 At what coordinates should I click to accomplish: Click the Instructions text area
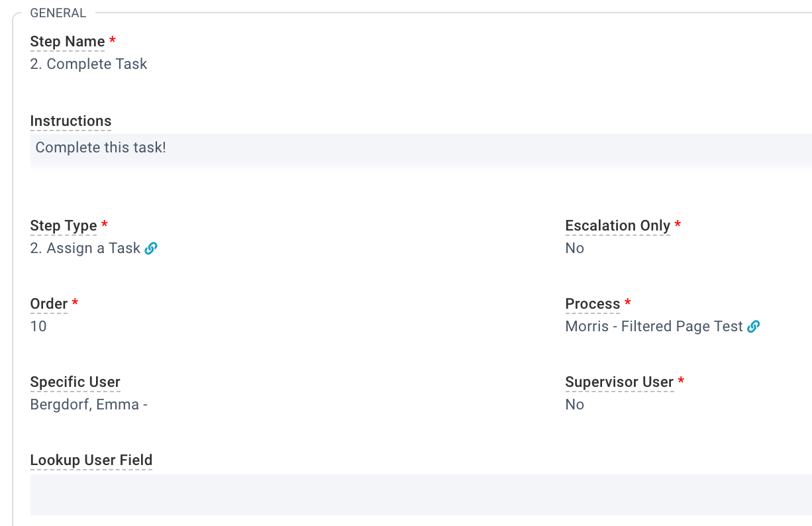pyautogui.click(x=421, y=151)
